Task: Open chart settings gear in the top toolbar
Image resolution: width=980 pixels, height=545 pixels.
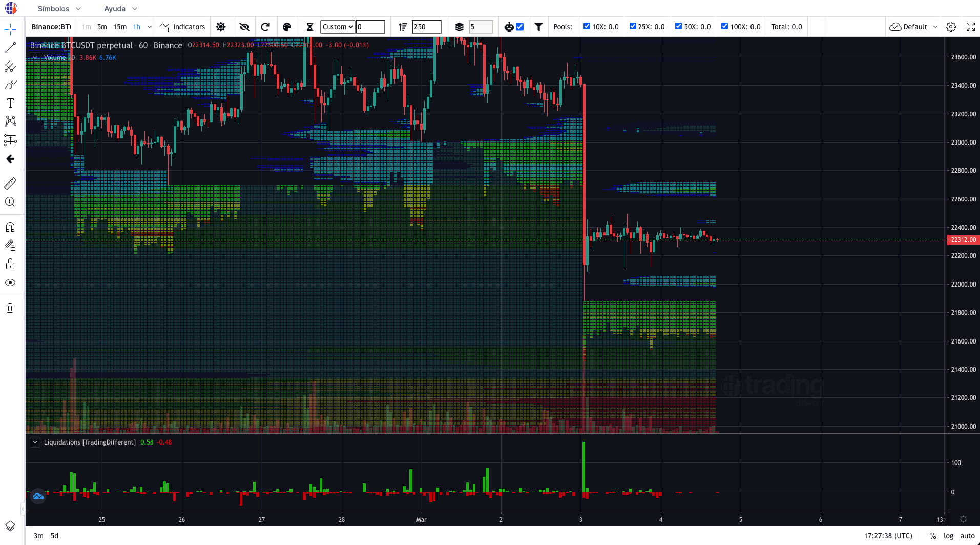Action: 951,27
